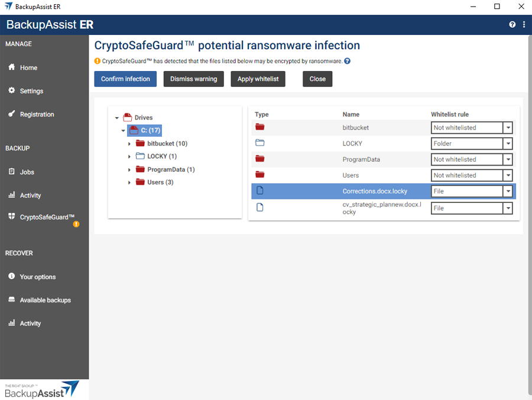Viewport: 532px width, 400px height.
Task: Click the help question mark icon in header
Action: pyautogui.click(x=512, y=24)
